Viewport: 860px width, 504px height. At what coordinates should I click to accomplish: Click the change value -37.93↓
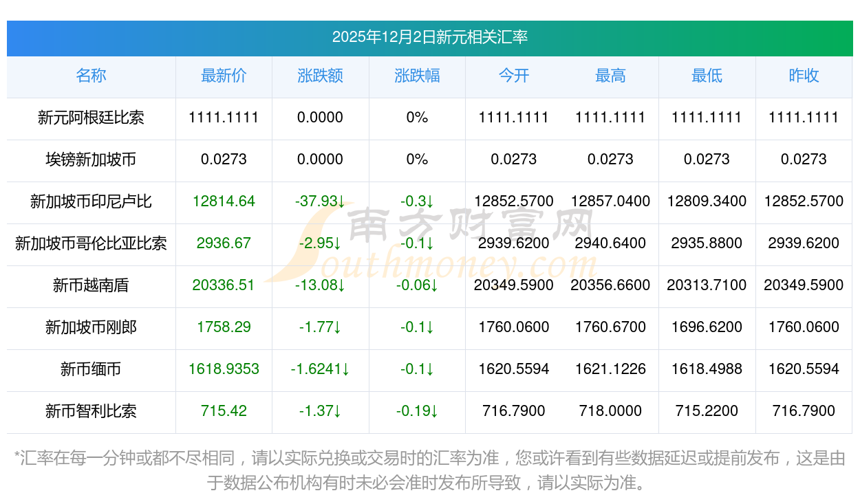(321, 201)
